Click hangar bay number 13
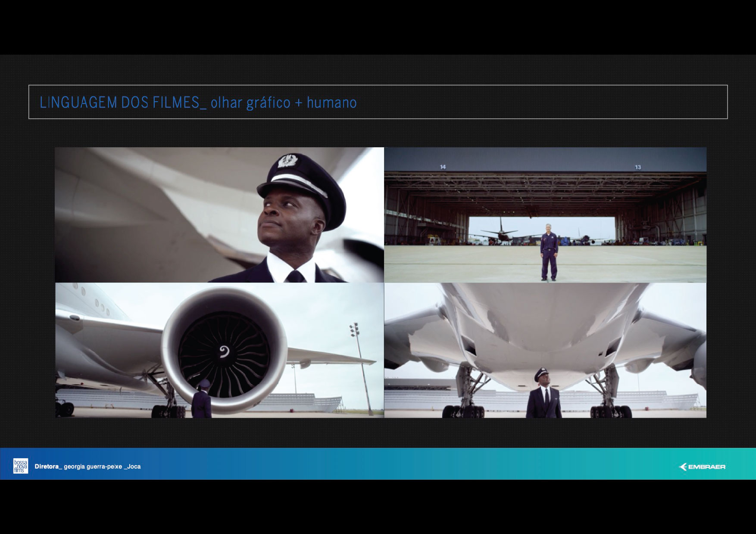The width and height of the screenshot is (756, 534). tap(638, 167)
